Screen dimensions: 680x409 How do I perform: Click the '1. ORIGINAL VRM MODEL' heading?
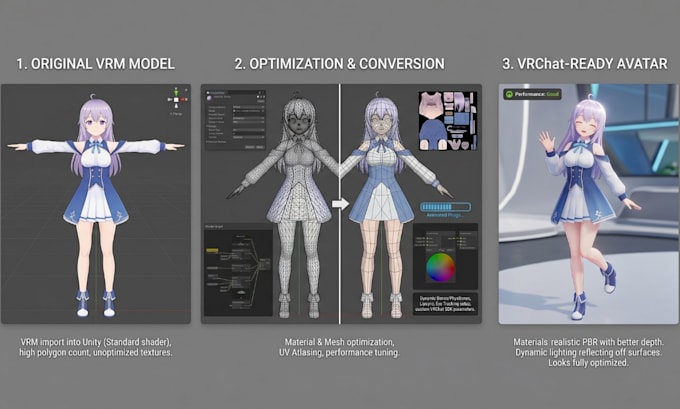(x=95, y=64)
